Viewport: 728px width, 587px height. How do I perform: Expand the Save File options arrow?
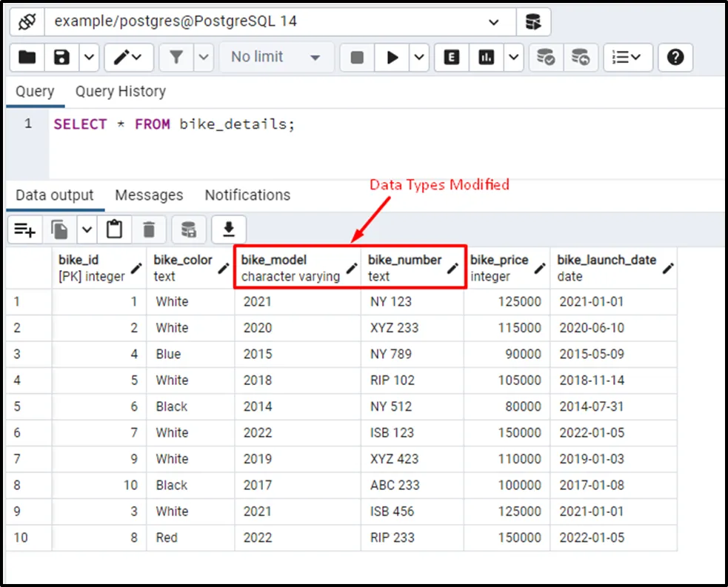[89, 57]
